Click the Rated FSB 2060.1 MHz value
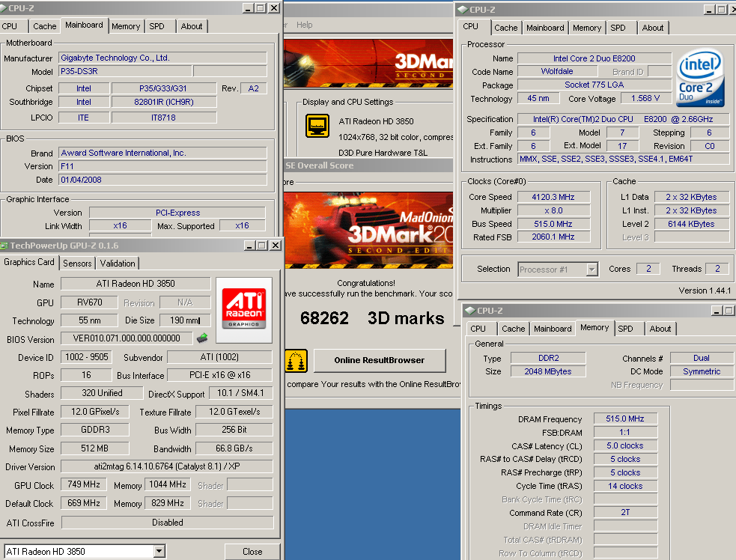 553,237
